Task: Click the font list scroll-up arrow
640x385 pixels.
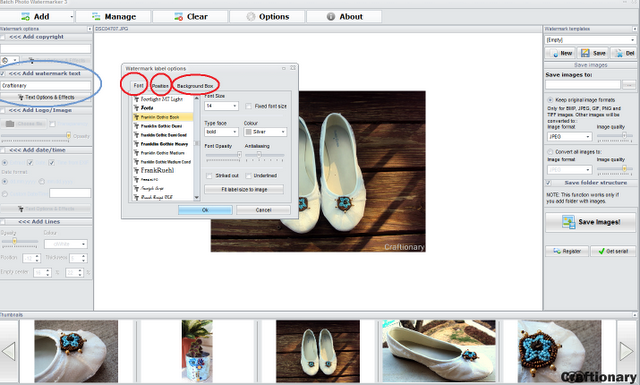Action: click(197, 98)
